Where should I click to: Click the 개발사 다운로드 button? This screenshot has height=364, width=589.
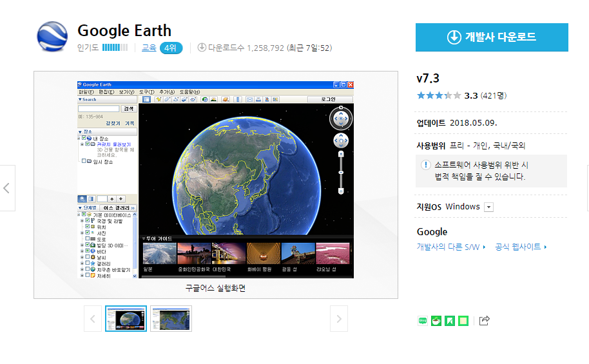492,37
